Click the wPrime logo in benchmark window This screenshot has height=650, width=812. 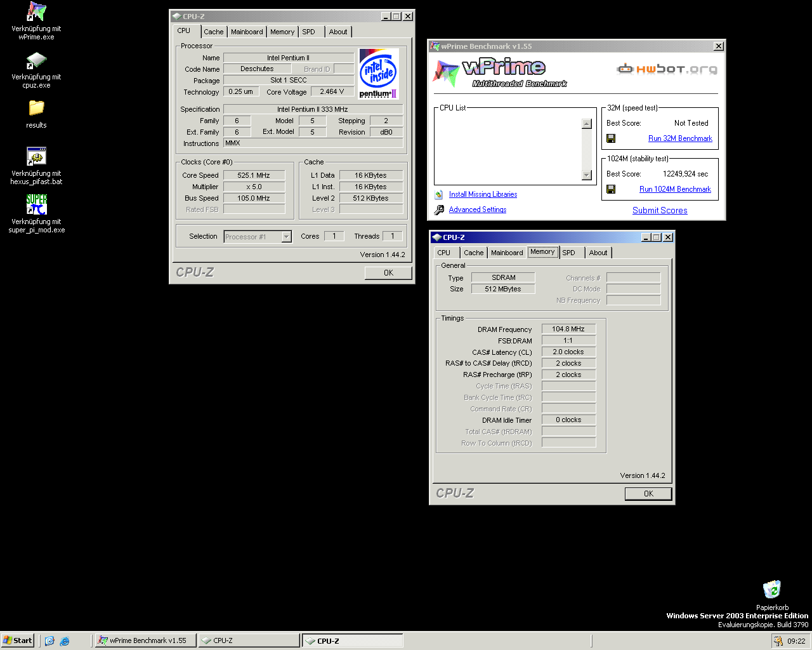pyautogui.click(x=500, y=72)
